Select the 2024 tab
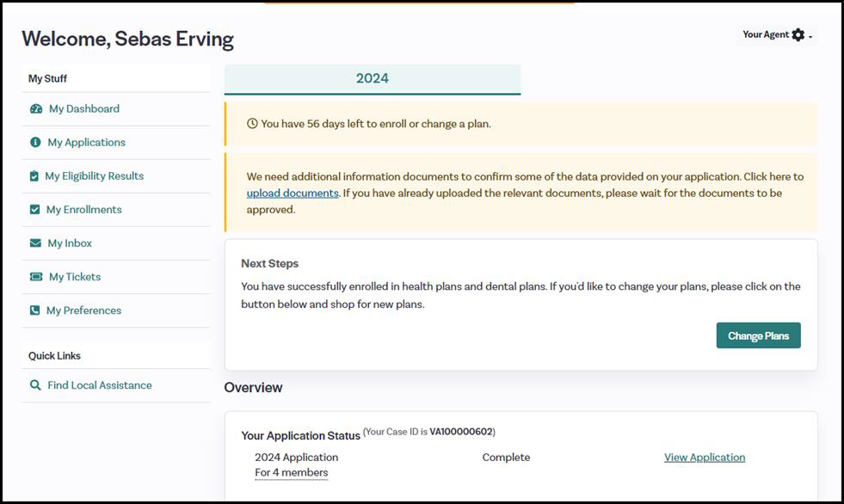The height and width of the screenshot is (504, 844). [x=372, y=78]
